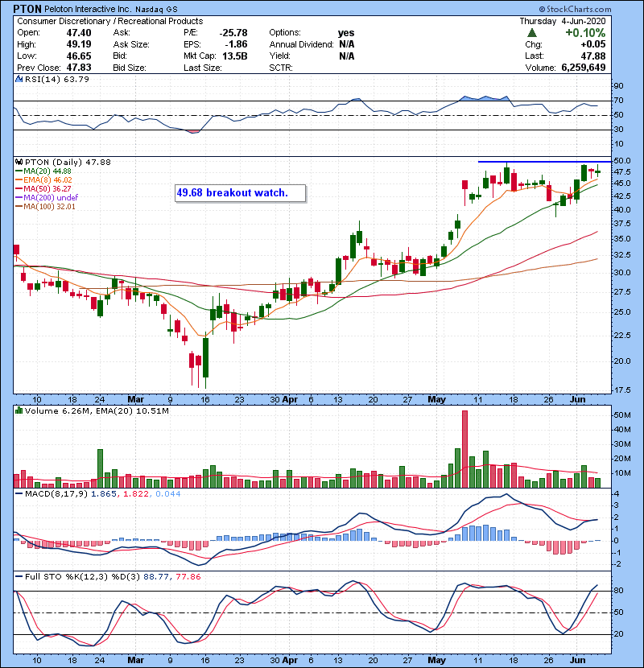Click the Options value 'yes'
The height and width of the screenshot is (668, 644).
click(x=346, y=33)
